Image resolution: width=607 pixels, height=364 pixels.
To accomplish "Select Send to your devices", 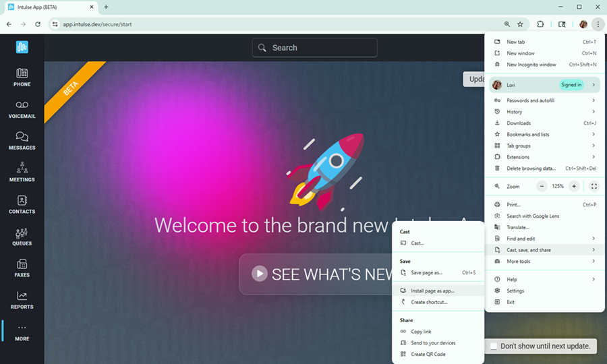I will (x=438, y=343).
